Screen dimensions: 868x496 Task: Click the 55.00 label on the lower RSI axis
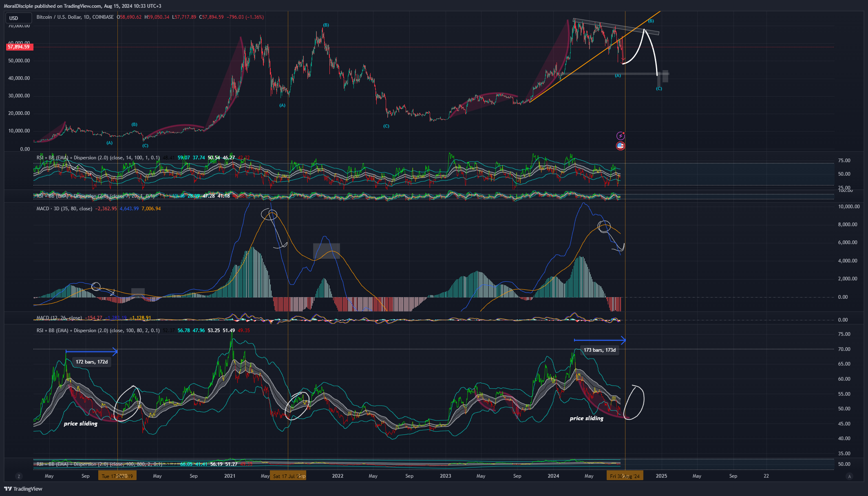(x=844, y=394)
